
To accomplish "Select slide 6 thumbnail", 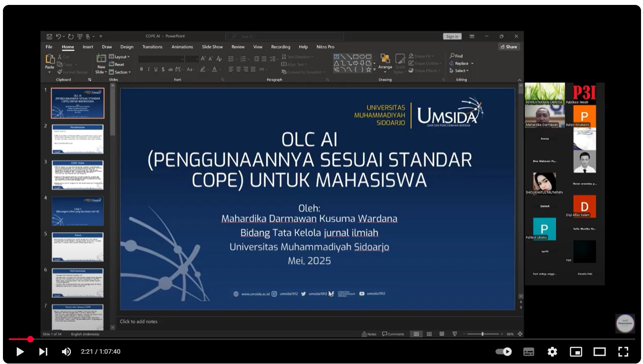I will (x=77, y=283).
